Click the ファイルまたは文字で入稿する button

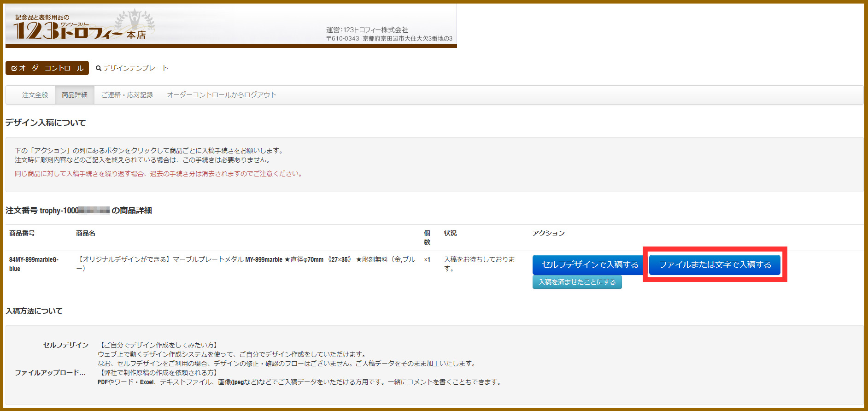(715, 264)
